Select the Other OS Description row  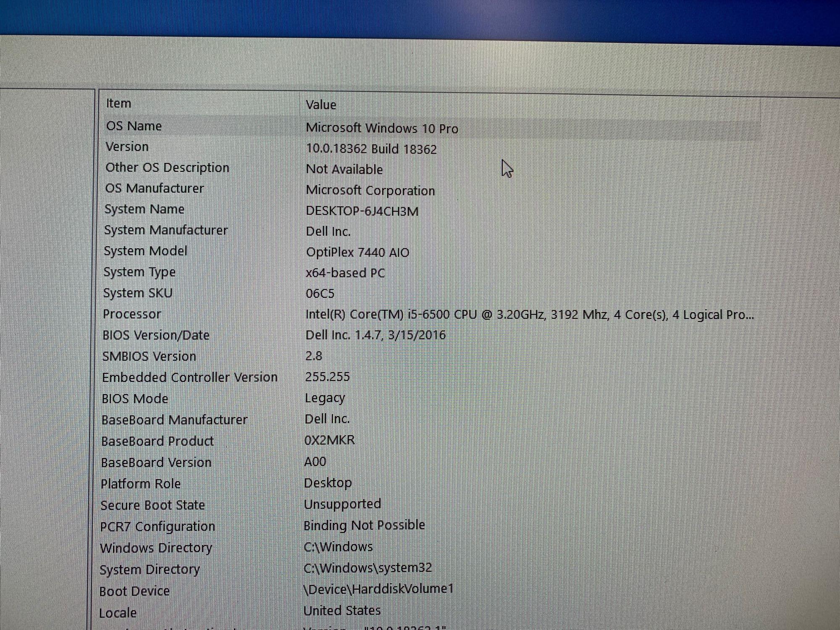pos(167,168)
